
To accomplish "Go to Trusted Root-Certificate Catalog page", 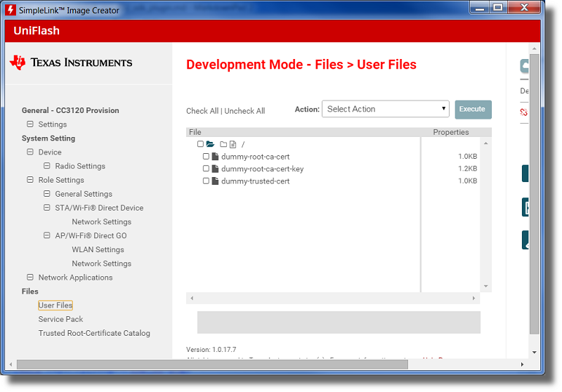I will 94,333.
